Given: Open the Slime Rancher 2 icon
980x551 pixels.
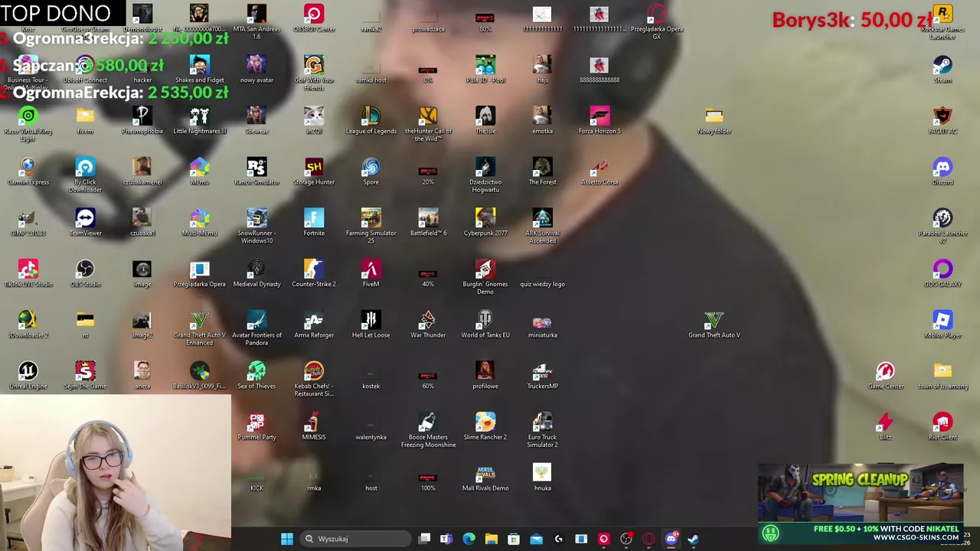Looking at the screenshot, I should (x=485, y=422).
